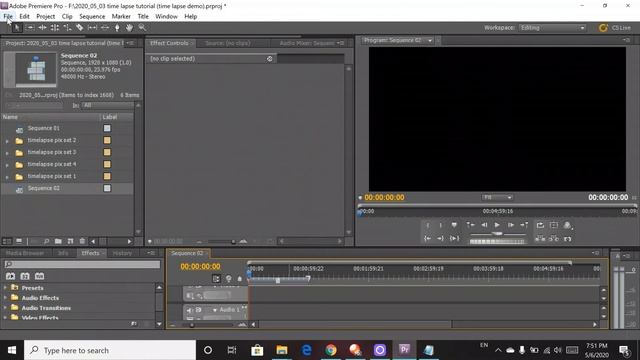
Task: Expand Presets folder in Effects
Action: [x=5, y=288]
